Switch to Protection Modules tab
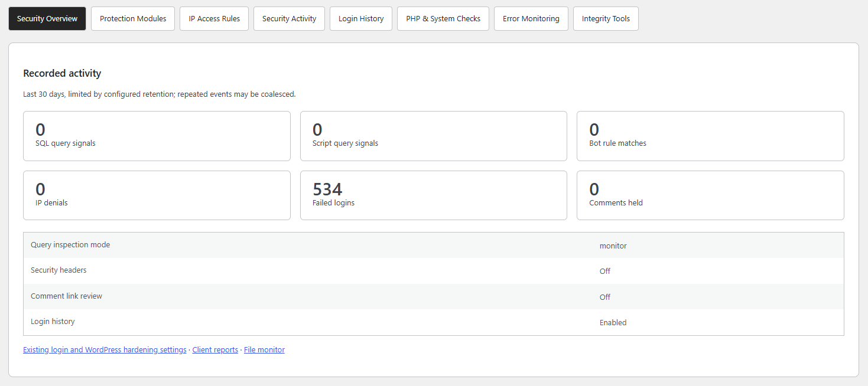The width and height of the screenshot is (868, 386). (133, 18)
